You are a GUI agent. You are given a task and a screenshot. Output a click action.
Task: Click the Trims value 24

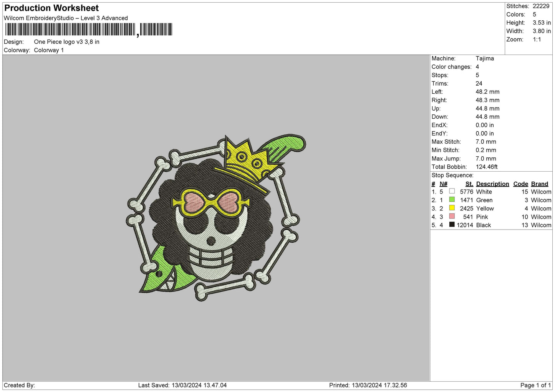pos(479,83)
